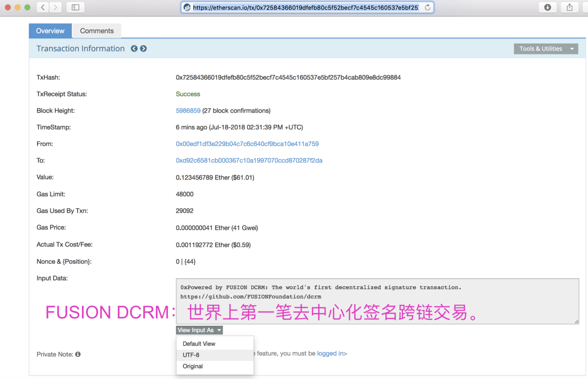View the previous transaction arrow icon
The width and height of the screenshot is (588, 379).
point(134,49)
